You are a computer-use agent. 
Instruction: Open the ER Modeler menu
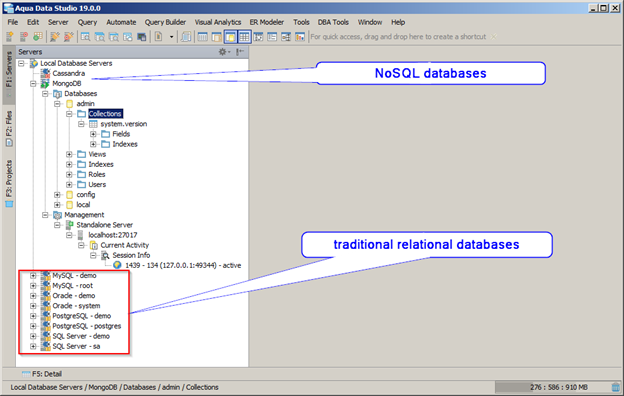click(267, 22)
